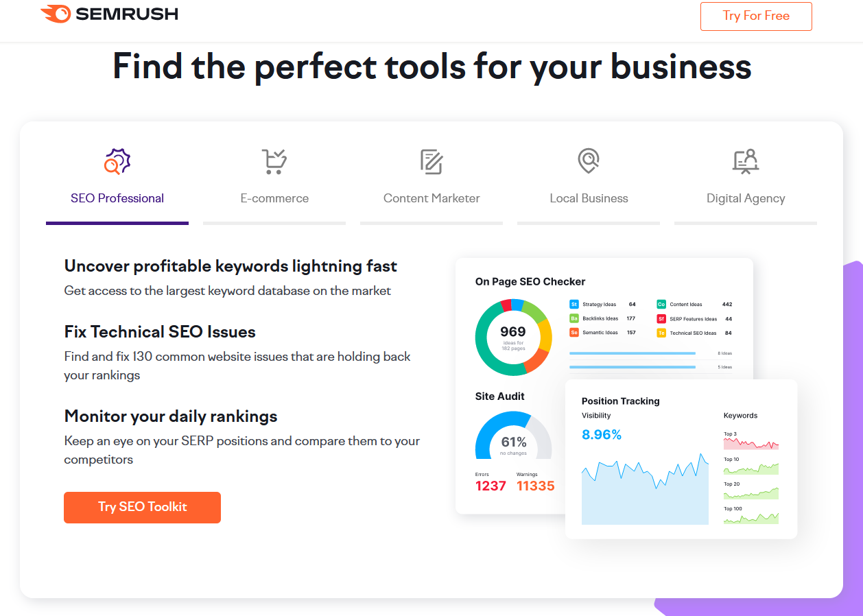Viewport: 863px width, 616px height.
Task: Click the Digital Agency presentation icon
Action: point(746,162)
